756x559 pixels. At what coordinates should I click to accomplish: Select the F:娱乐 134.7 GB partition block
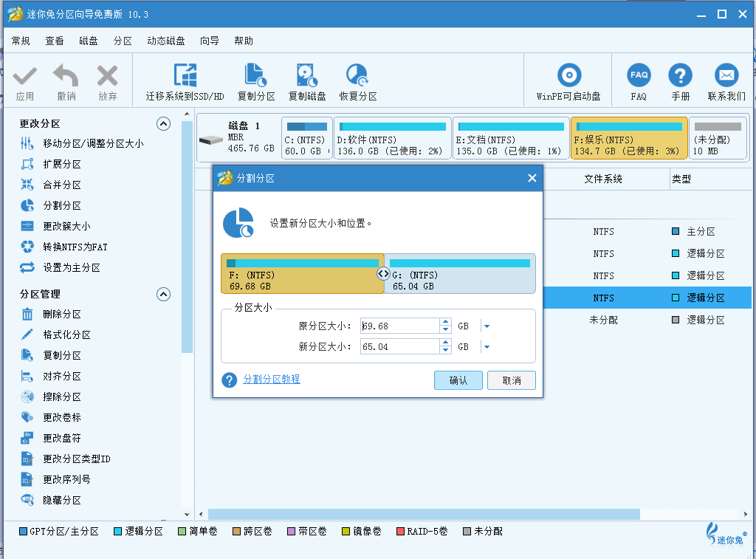coord(629,138)
